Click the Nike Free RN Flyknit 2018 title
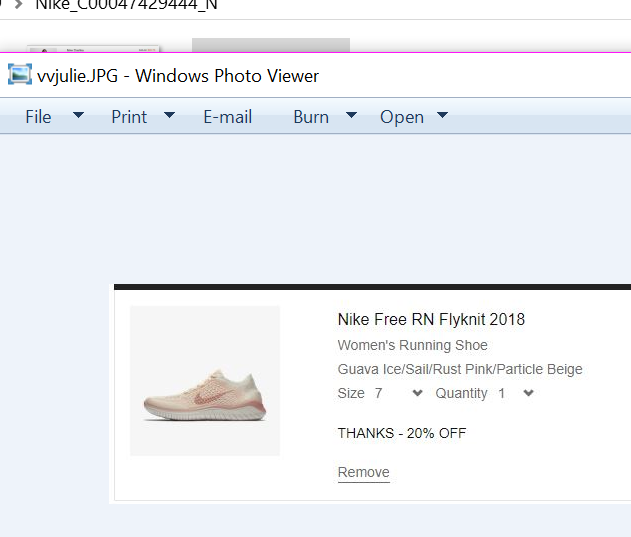Screen dimensions: 631x537 431,319
